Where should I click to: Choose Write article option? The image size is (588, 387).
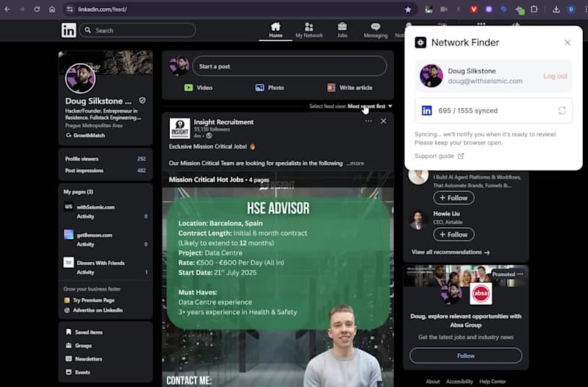click(350, 88)
